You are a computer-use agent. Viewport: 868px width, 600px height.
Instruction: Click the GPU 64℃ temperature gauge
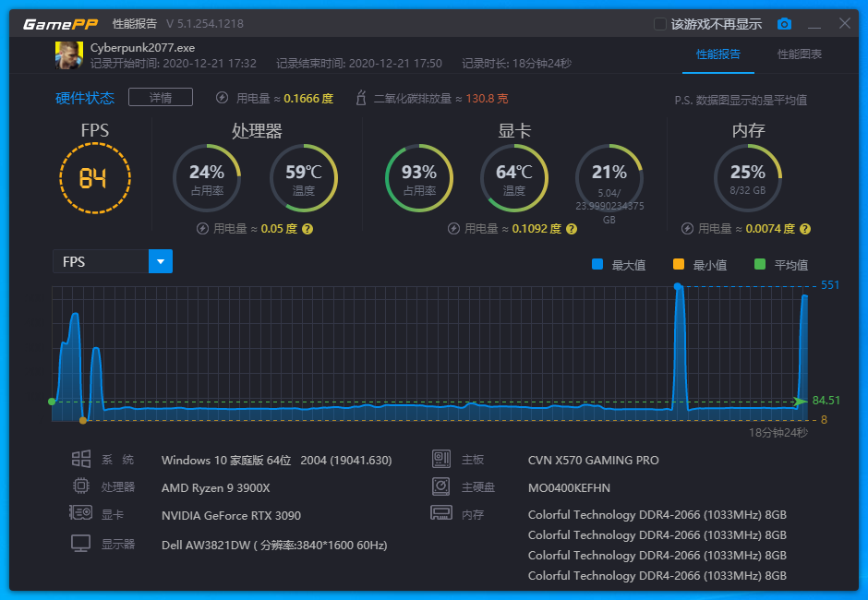pyautogui.click(x=514, y=178)
